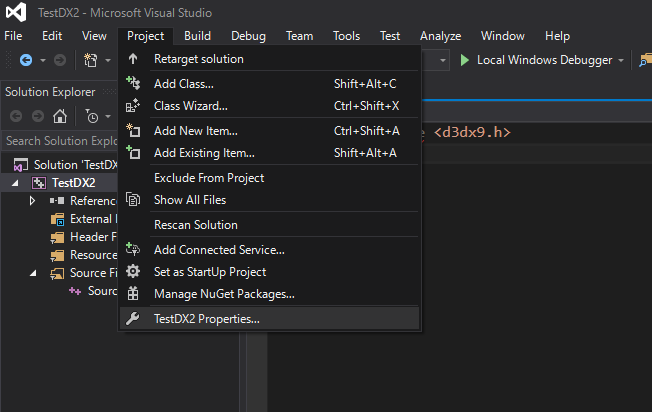This screenshot has height=412, width=652.
Task: Click the Source Files folder icon
Action: pyautogui.click(x=57, y=273)
